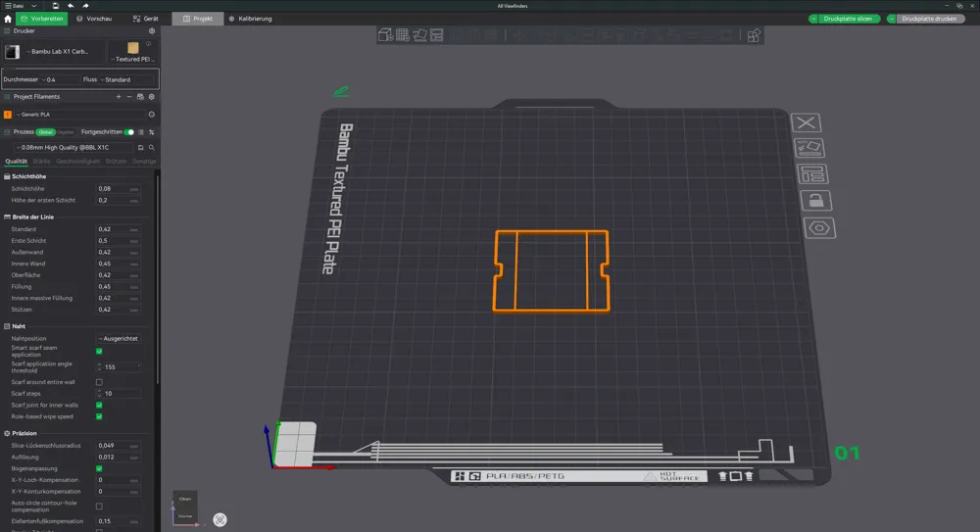Open assembly view icon in top toolbar
The image size is (980, 532).
754,35
